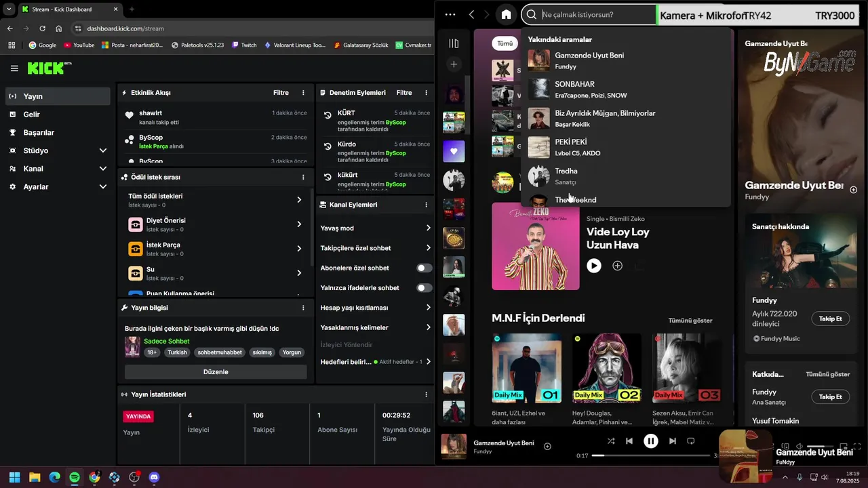Click Spotify search field Ne çalmak istiyorsun
The width and height of the screenshot is (868, 488).
coord(587,15)
